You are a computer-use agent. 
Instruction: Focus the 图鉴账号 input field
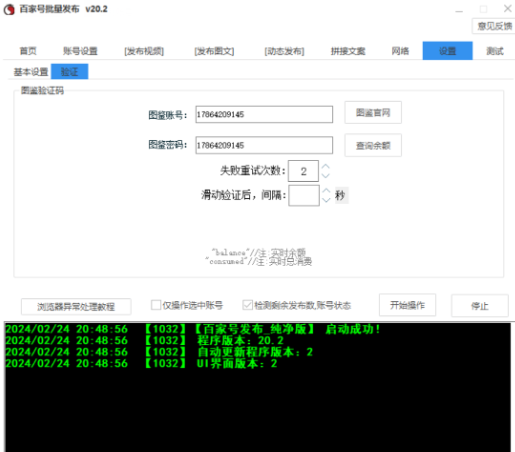[264, 114]
